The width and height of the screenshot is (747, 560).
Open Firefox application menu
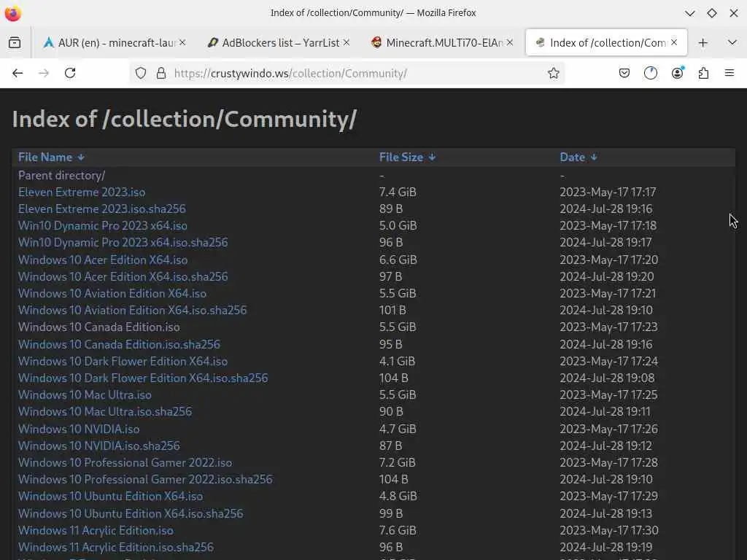tap(729, 74)
